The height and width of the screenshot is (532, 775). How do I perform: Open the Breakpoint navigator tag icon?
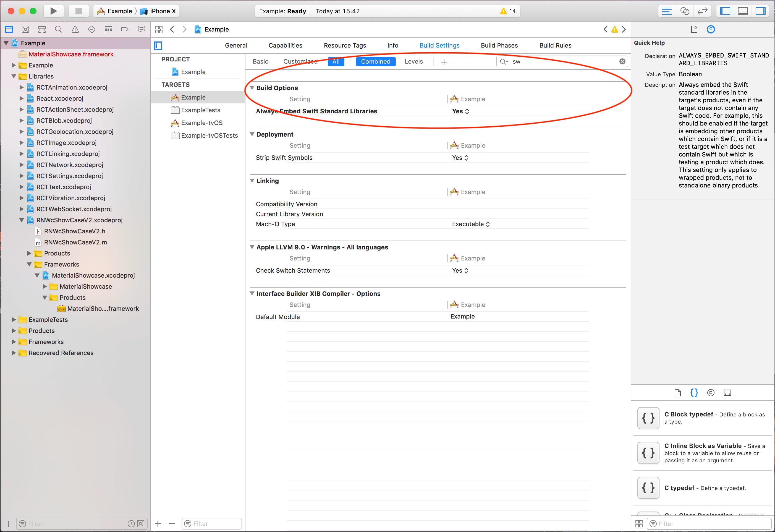[125, 29]
